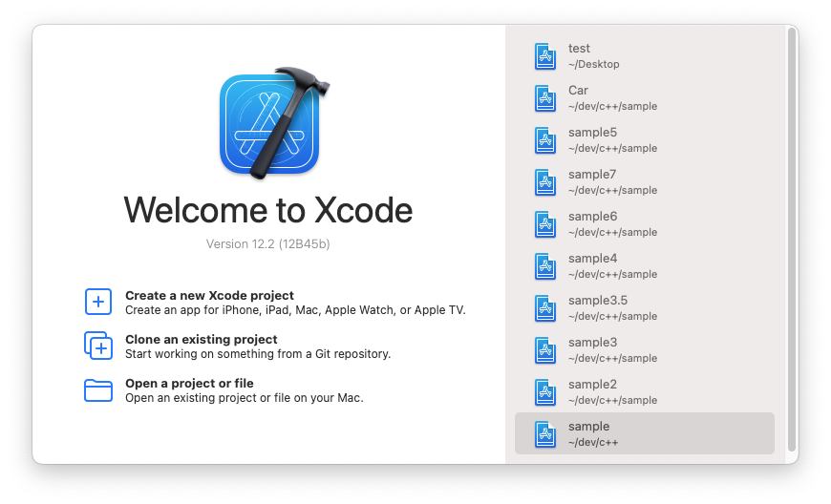Click the project icon beside sample2
This screenshot has width=831, height=504.
coord(545,392)
